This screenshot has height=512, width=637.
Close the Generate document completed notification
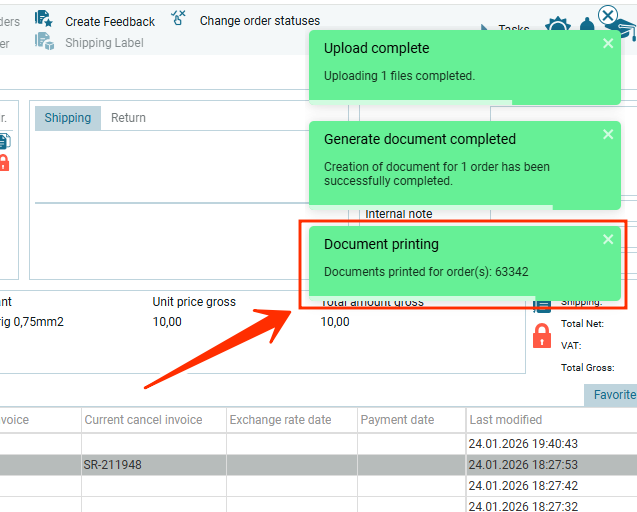608,135
